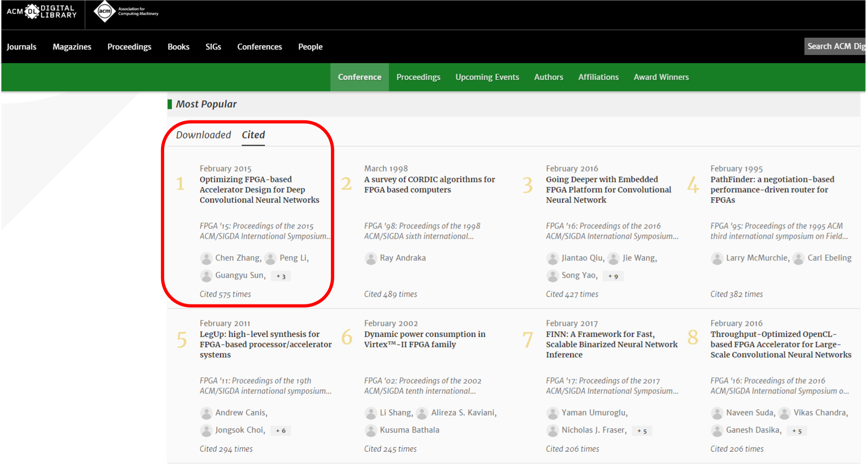The height and width of the screenshot is (465, 868).
Task: Switch to the Upcoming Events tab
Action: 487,77
